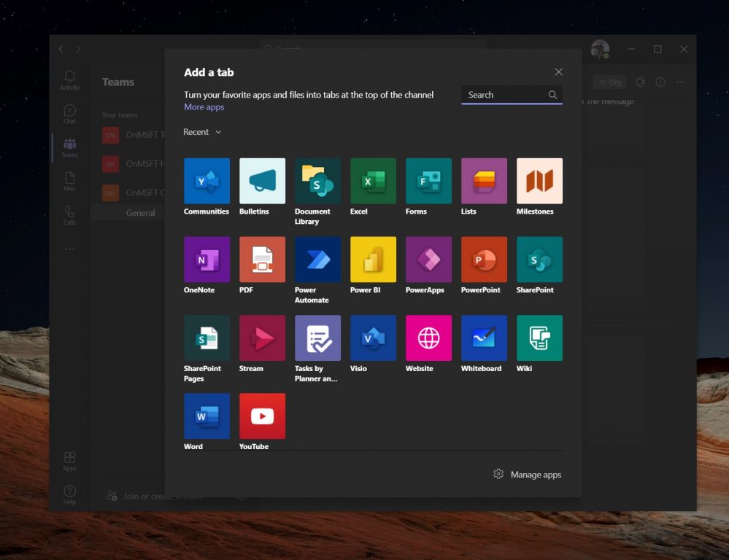729x560 pixels.
Task: Choose the YouTube app tile
Action: 262,416
